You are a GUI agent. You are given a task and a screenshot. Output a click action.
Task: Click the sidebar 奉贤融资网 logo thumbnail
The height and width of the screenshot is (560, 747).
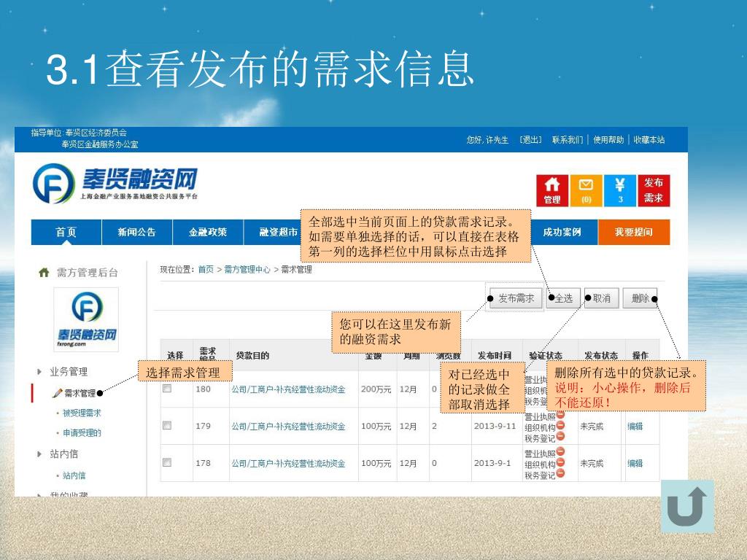click(x=86, y=319)
